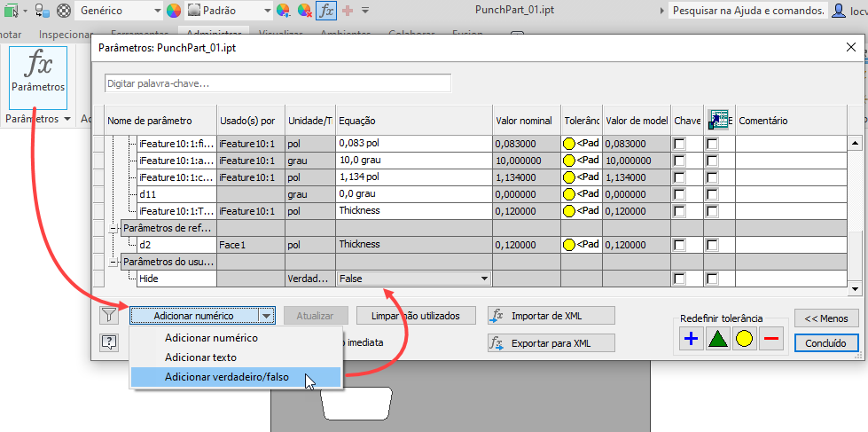Click the export parameter column header icon

[x=718, y=120]
